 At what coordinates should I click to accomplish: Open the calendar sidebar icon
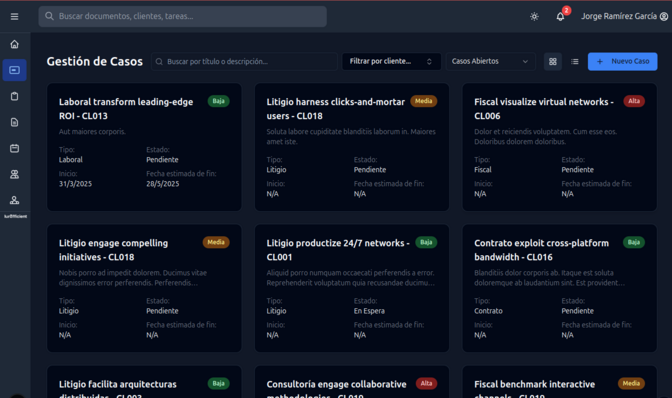click(15, 148)
